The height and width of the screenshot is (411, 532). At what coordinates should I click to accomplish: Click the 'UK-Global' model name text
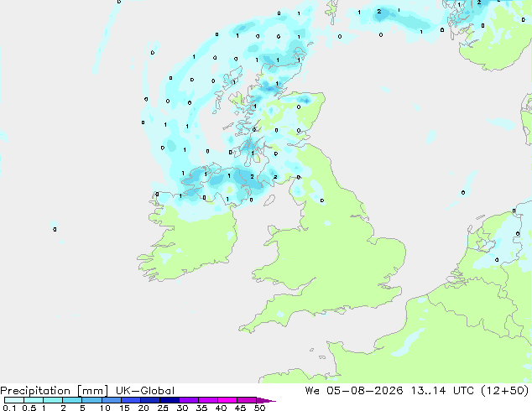145,391
